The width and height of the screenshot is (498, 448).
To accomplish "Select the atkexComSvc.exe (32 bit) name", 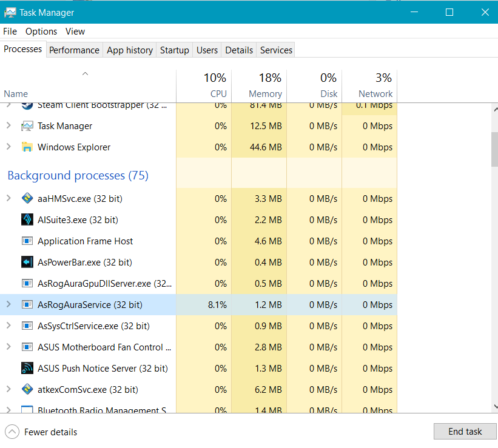I will tap(88, 390).
